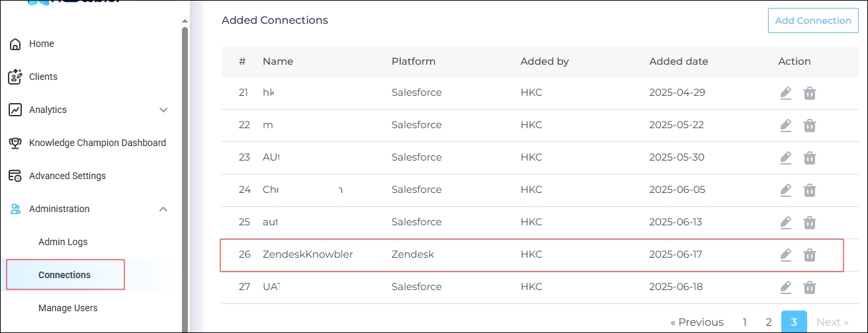
Task: Click the edit pencil for row 25
Action: (785, 222)
